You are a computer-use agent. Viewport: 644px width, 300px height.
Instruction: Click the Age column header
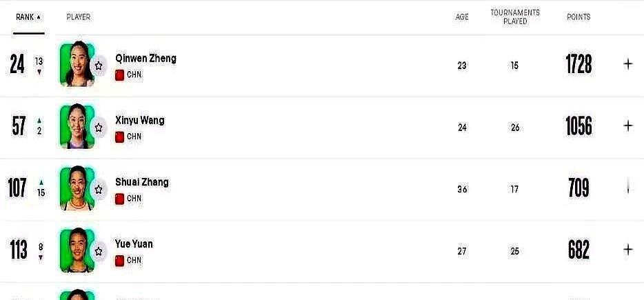[462, 17]
